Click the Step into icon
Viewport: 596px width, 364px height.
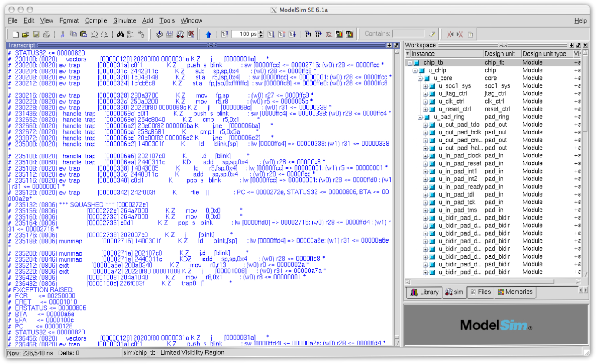click(308, 34)
